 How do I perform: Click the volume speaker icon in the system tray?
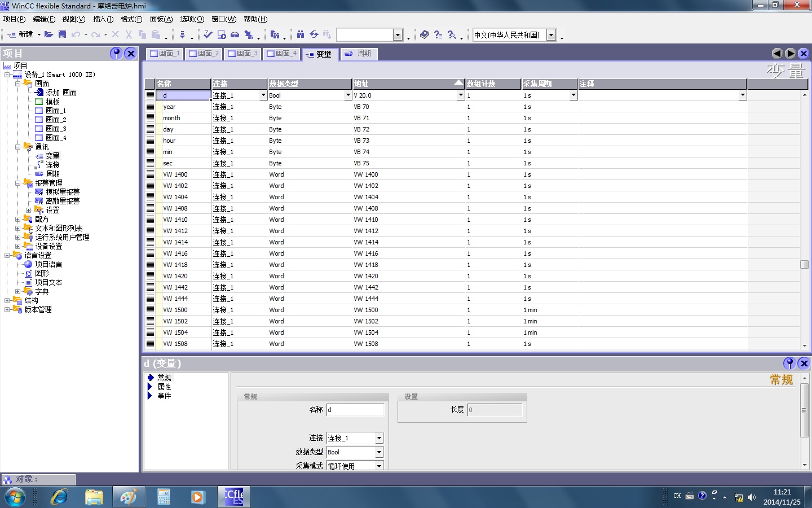(x=752, y=497)
